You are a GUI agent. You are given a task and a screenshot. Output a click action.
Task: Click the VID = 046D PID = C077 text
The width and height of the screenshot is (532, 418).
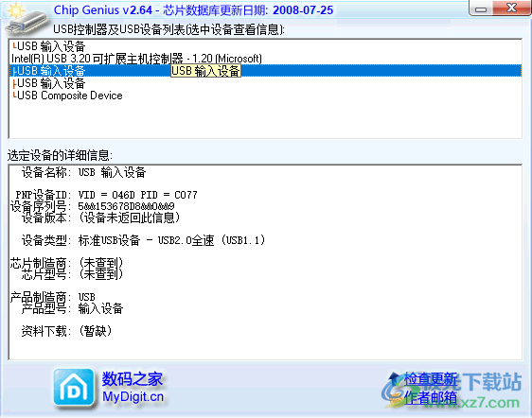coord(138,195)
